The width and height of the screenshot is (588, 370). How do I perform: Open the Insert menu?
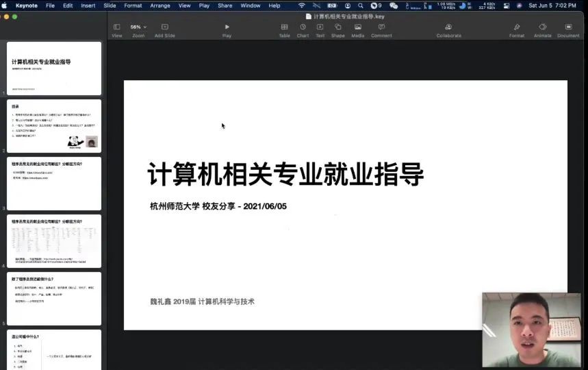tap(88, 5)
